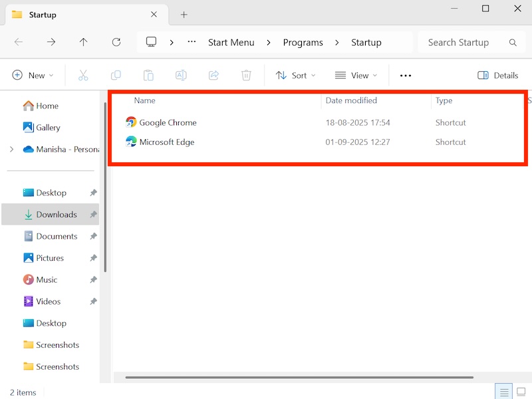Click the Copy icon in toolbar
This screenshot has height=399, width=532.
pos(116,76)
